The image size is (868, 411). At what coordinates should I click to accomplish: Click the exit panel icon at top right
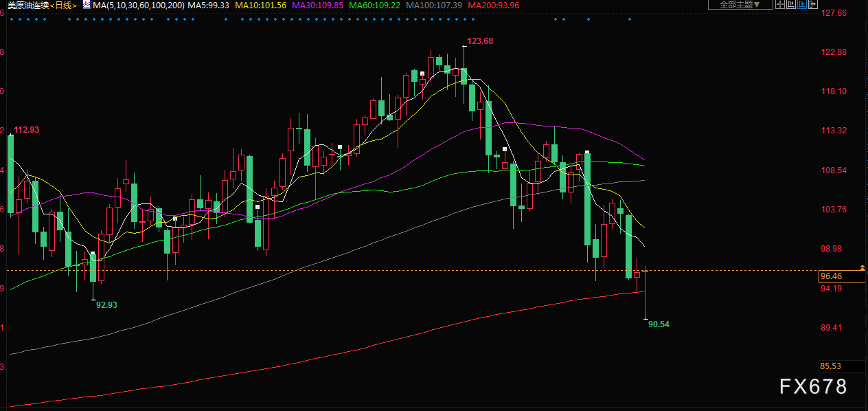click(813, 4)
